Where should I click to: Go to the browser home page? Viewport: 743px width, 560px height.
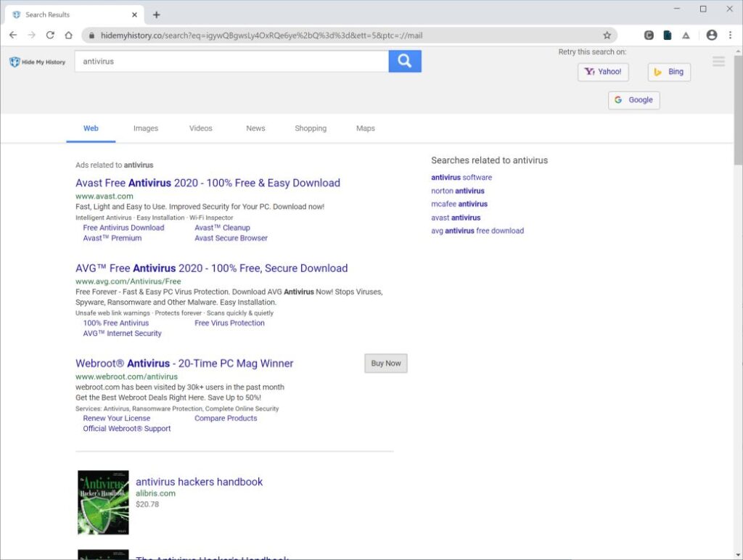coord(69,35)
